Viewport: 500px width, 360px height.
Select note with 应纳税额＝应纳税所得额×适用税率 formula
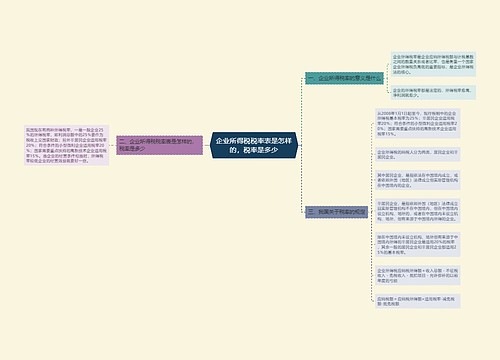tap(418, 301)
